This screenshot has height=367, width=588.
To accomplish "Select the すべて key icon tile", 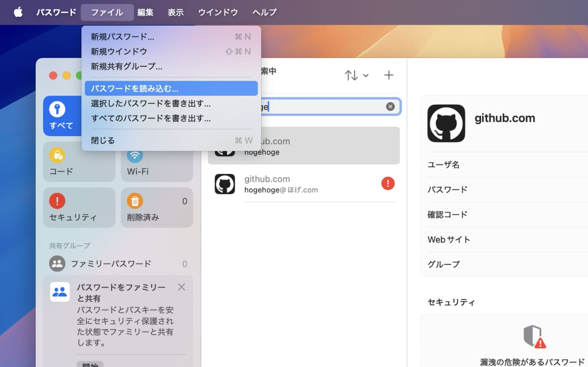I will (57, 109).
